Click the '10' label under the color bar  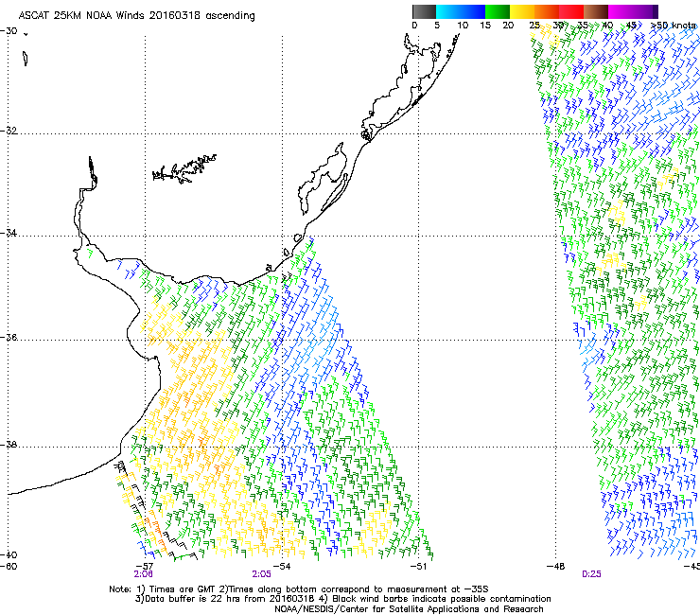pos(463,26)
